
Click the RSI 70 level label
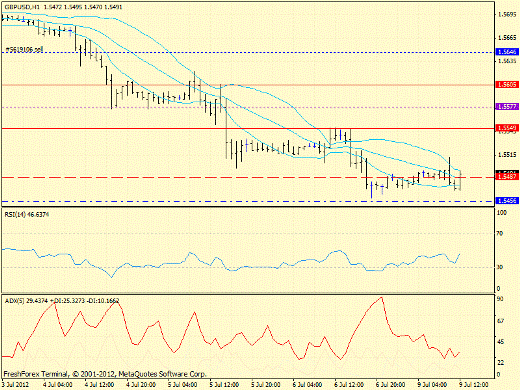click(500, 233)
